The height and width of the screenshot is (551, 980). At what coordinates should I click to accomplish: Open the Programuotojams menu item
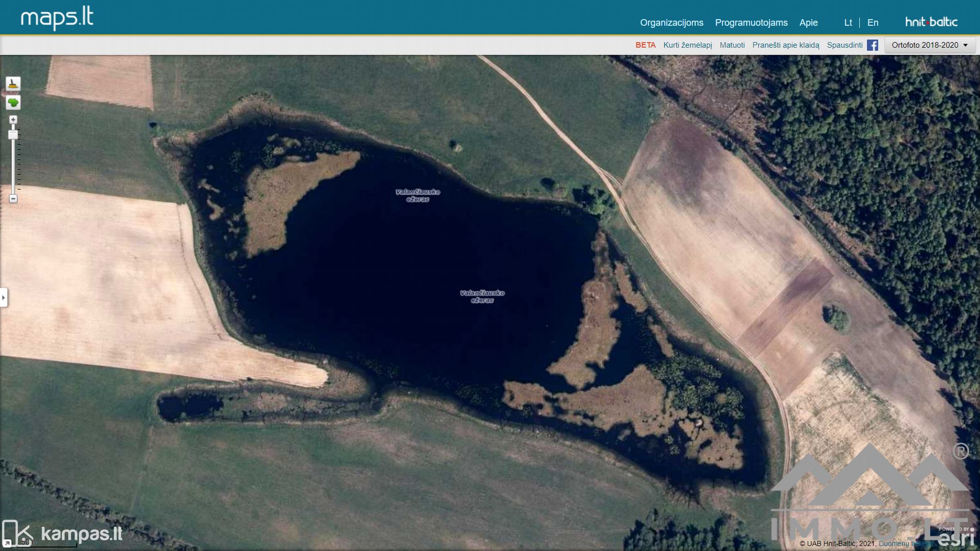(751, 23)
